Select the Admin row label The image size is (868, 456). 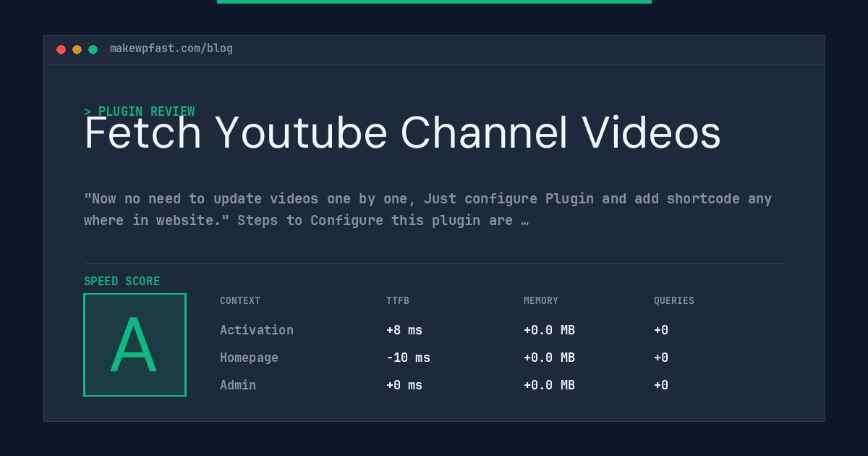tap(238, 385)
